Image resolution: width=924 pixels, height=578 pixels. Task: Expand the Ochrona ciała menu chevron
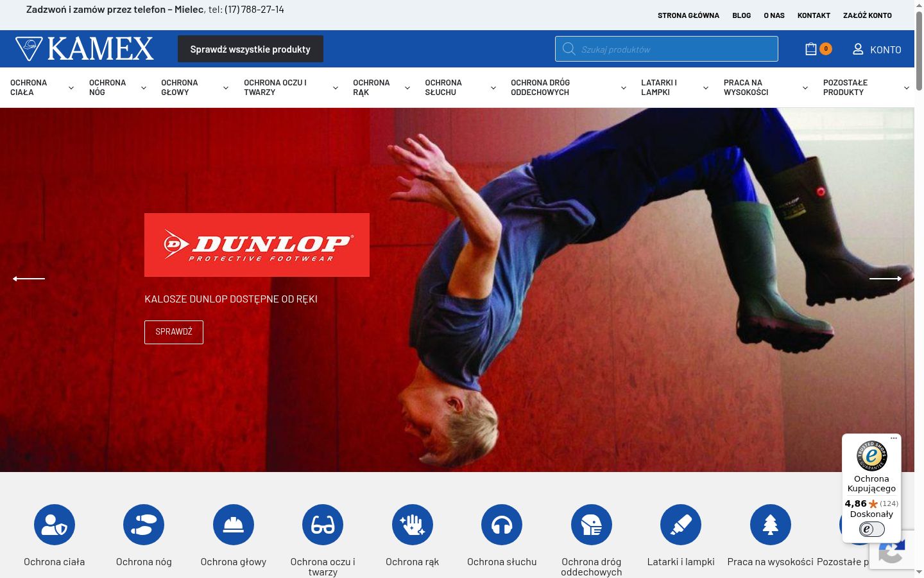click(71, 88)
